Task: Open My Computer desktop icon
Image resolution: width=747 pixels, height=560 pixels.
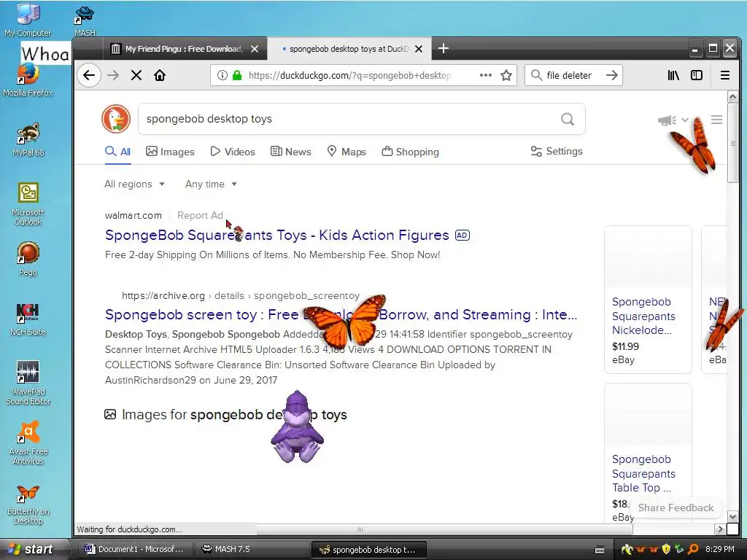Action: coord(28,19)
